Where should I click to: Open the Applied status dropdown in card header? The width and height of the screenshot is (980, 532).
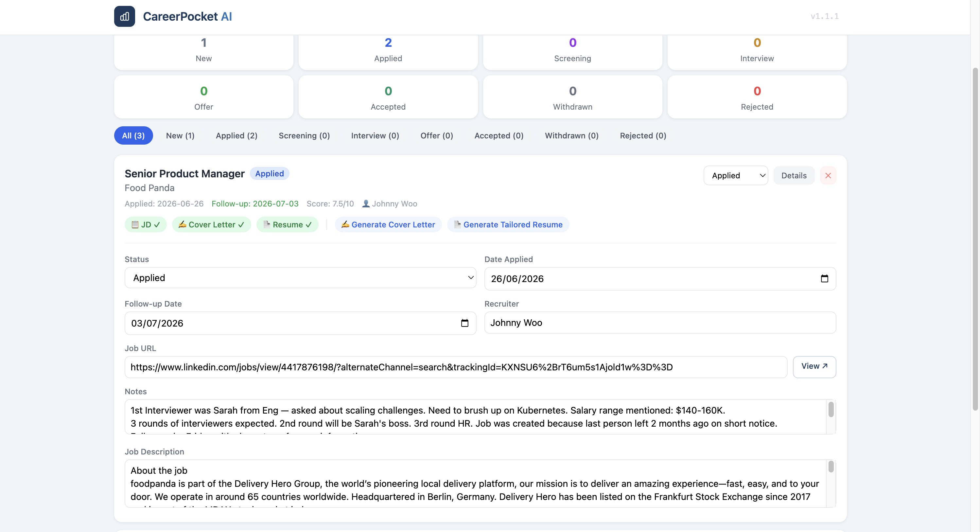click(736, 175)
